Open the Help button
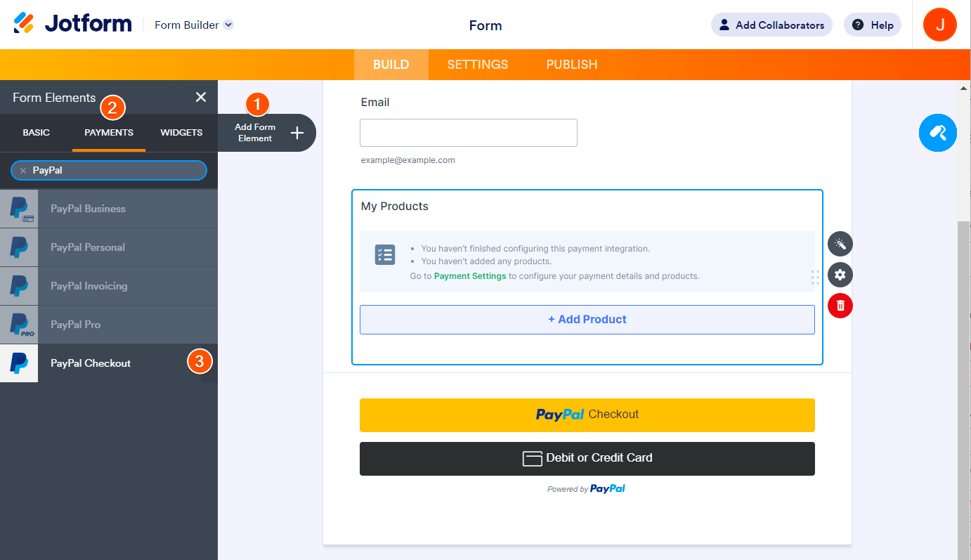The height and width of the screenshot is (560, 971). 873,25
